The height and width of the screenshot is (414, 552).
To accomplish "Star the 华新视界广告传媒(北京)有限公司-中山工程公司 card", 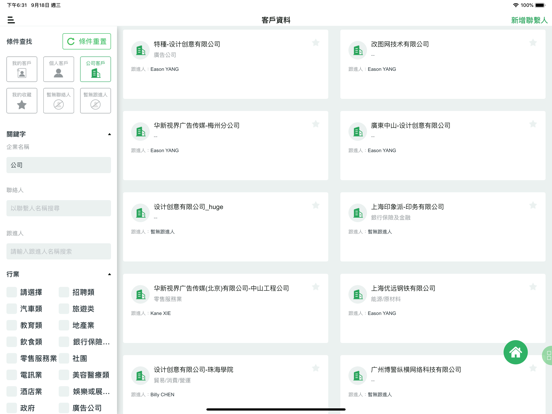I will coord(315,287).
